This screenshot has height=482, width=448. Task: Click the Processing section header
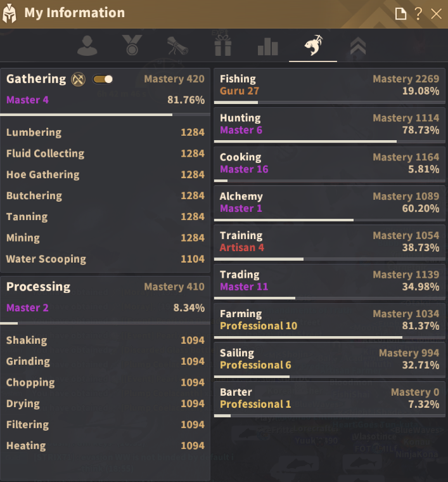105,287
